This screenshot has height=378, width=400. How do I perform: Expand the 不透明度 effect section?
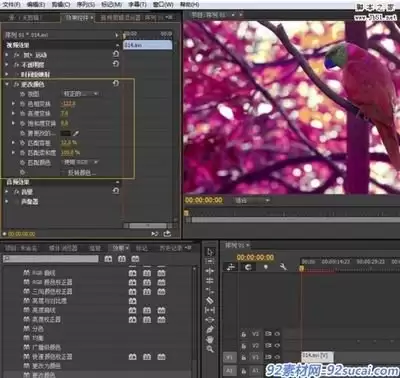click(x=7, y=64)
